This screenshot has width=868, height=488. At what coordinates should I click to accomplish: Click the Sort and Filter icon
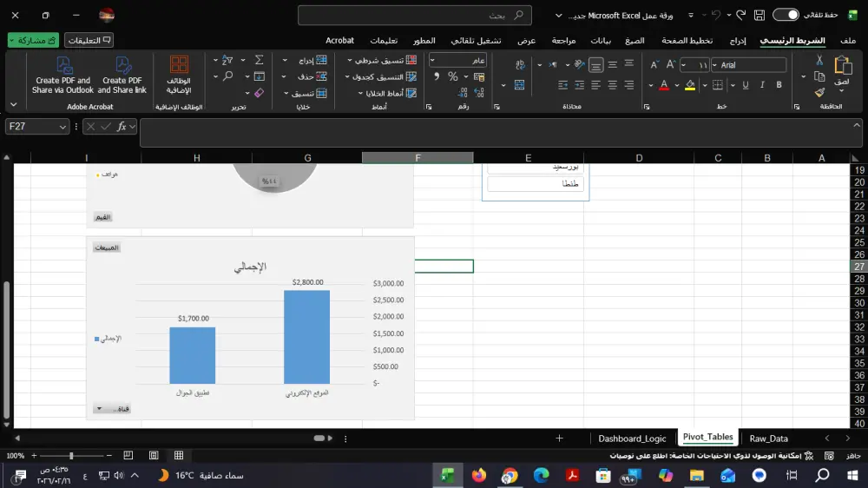click(x=227, y=60)
